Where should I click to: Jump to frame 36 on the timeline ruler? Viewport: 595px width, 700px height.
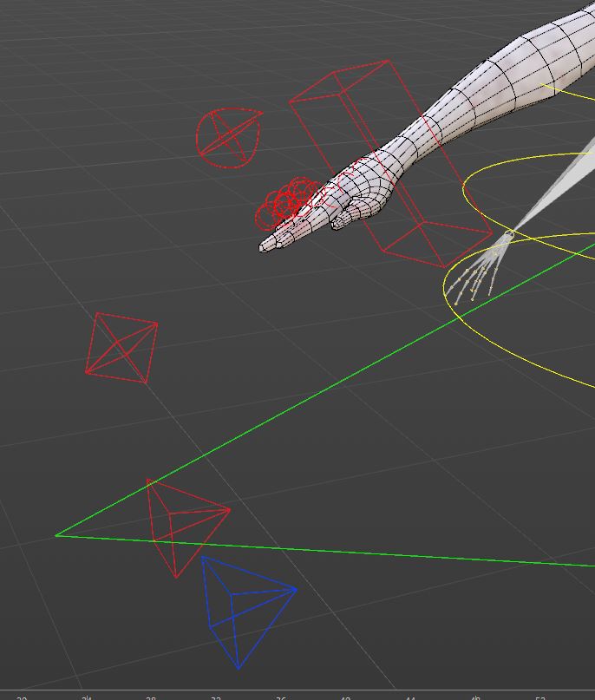(280, 697)
